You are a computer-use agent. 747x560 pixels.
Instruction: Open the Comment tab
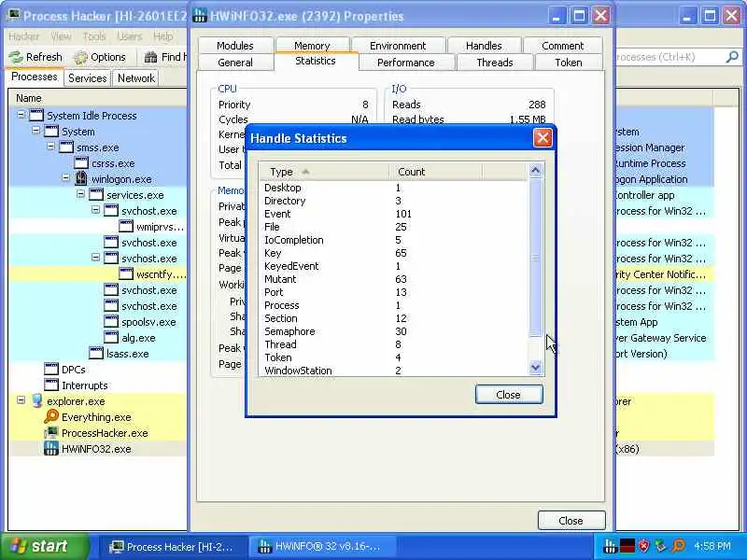563,46
